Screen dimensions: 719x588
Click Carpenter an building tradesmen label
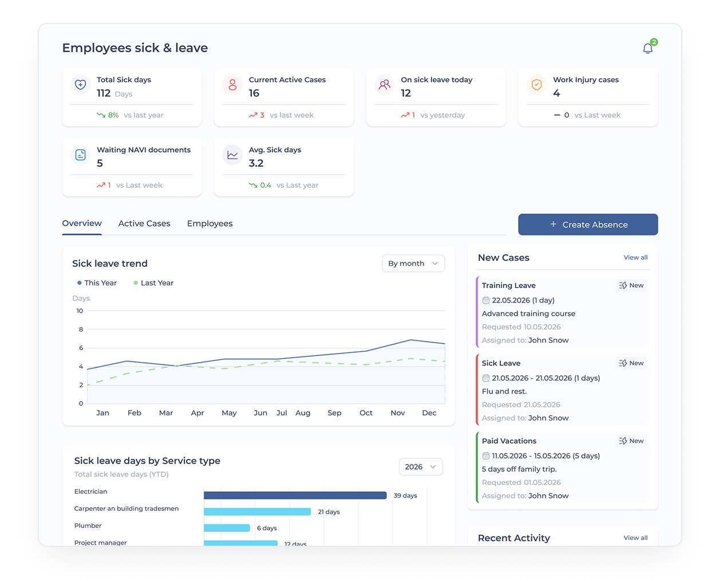127,509
